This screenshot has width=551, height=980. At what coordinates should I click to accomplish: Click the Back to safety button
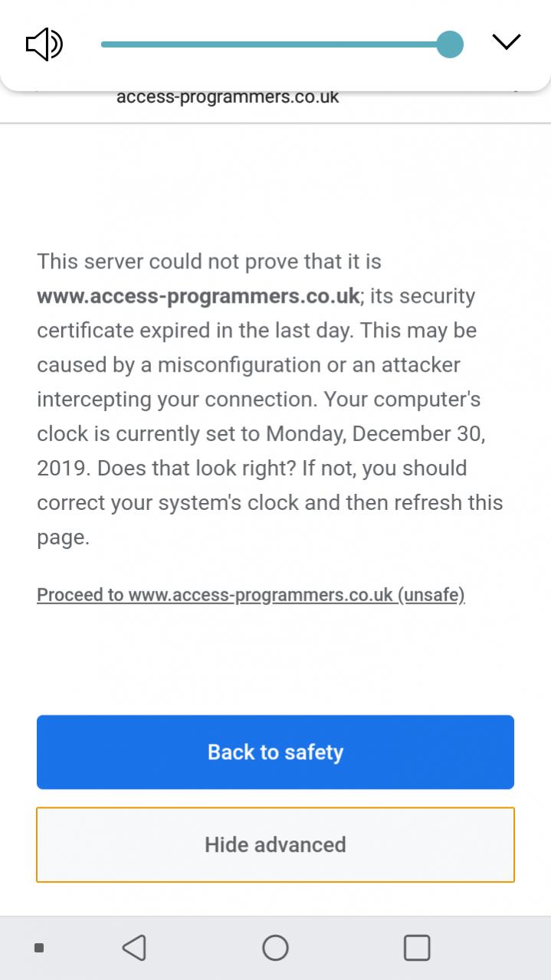pyautogui.click(x=275, y=752)
